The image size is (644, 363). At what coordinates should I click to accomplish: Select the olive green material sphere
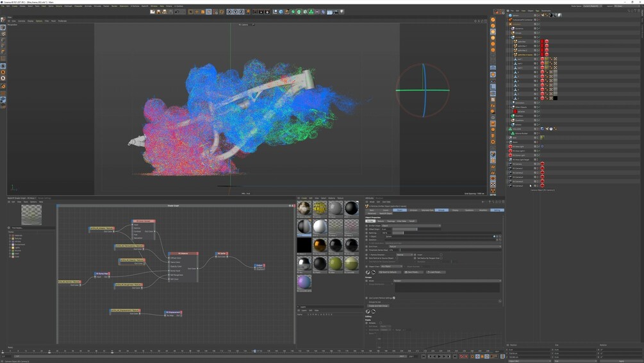(335, 263)
